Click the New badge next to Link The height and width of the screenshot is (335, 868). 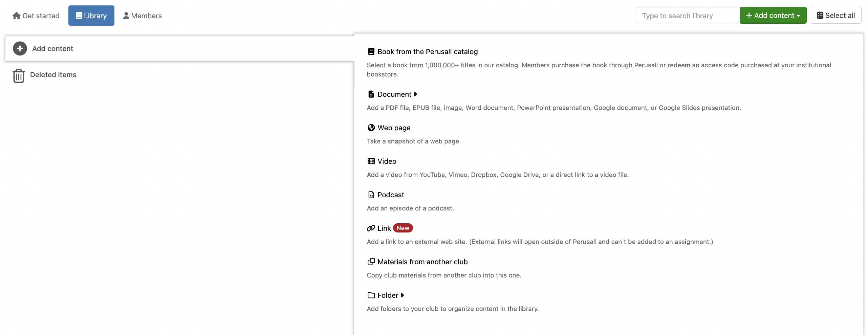click(x=403, y=228)
